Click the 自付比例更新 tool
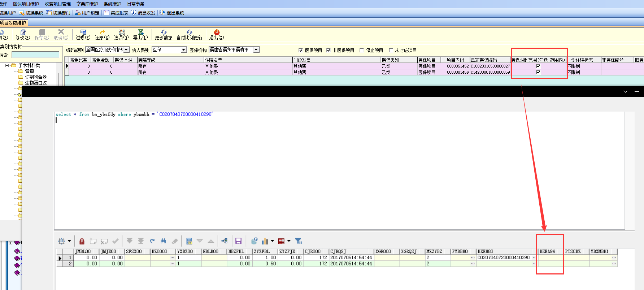Image resolution: width=644 pixels, height=290 pixels. click(190, 35)
